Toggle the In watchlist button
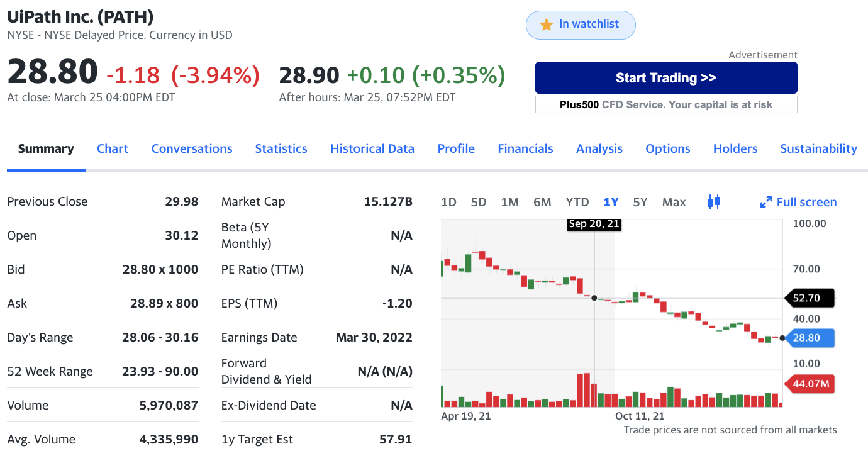Viewport: 868px width, 468px height. (581, 25)
